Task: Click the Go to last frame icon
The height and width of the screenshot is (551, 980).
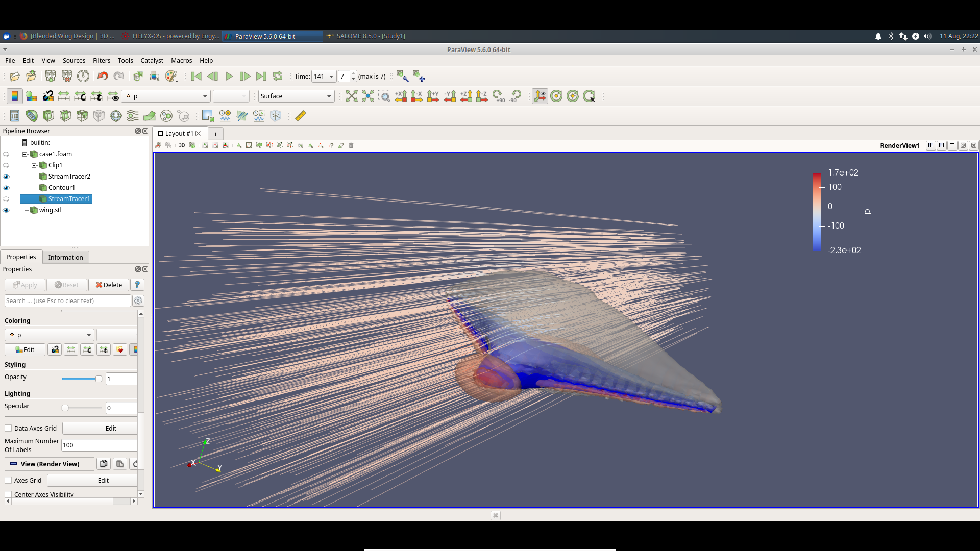Action: (261, 77)
